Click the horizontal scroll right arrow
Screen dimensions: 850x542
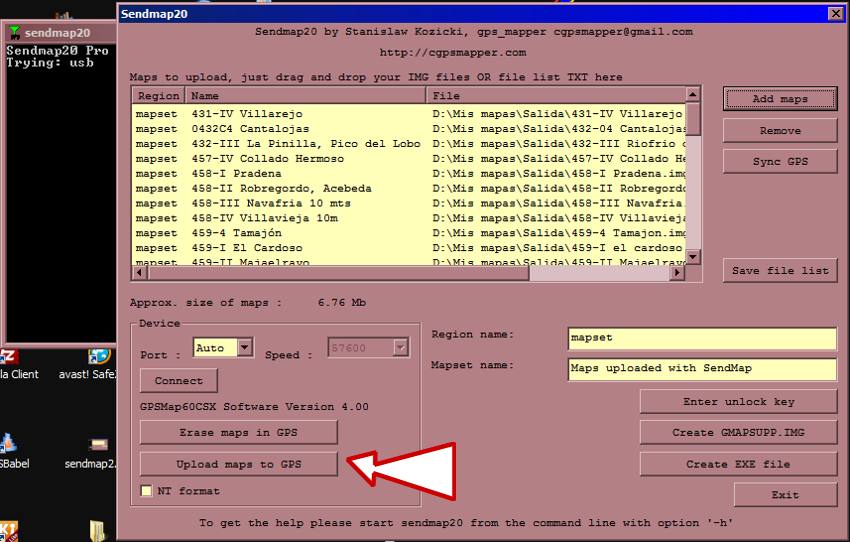677,273
